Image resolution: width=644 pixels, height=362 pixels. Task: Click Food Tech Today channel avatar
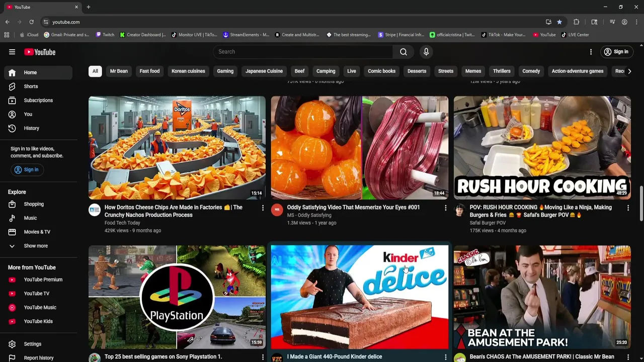click(x=95, y=210)
